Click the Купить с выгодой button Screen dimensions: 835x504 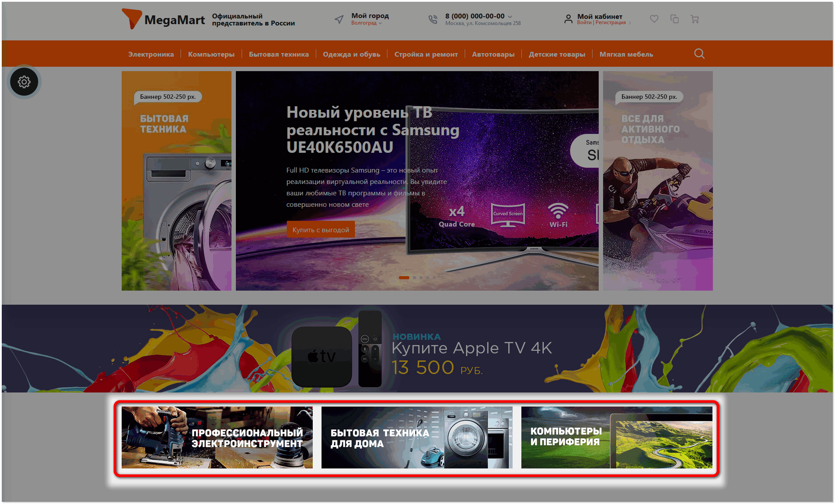pyautogui.click(x=321, y=230)
